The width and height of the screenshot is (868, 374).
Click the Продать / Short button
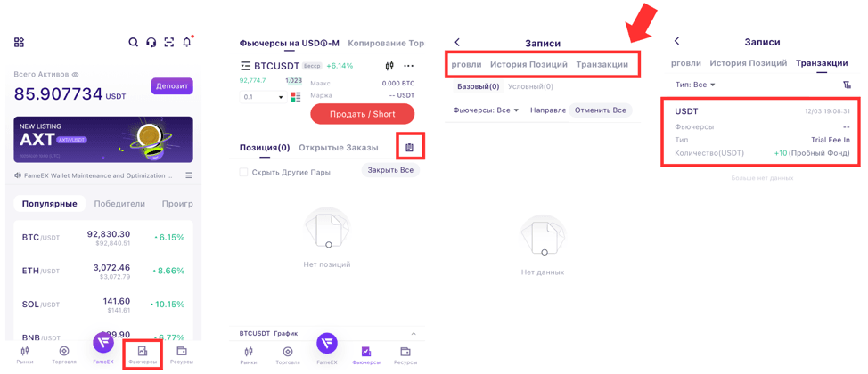tap(362, 114)
